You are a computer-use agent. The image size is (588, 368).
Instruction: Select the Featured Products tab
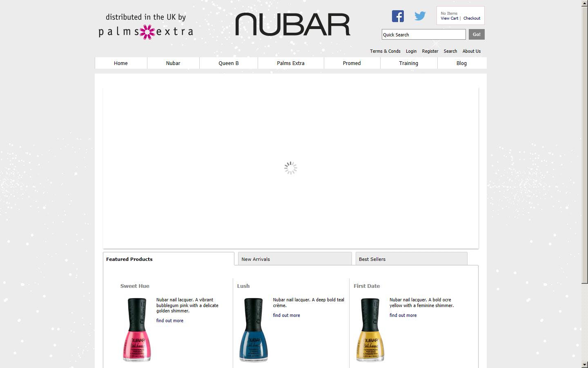click(x=168, y=259)
